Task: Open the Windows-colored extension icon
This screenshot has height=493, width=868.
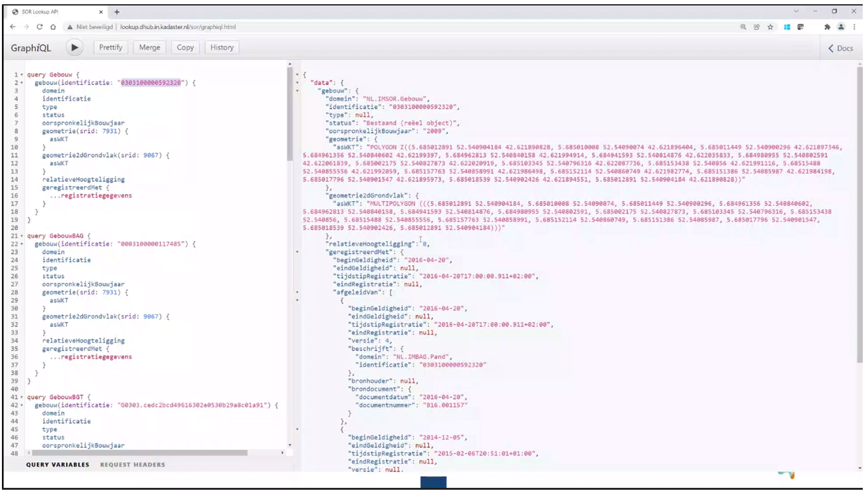Action: point(787,27)
